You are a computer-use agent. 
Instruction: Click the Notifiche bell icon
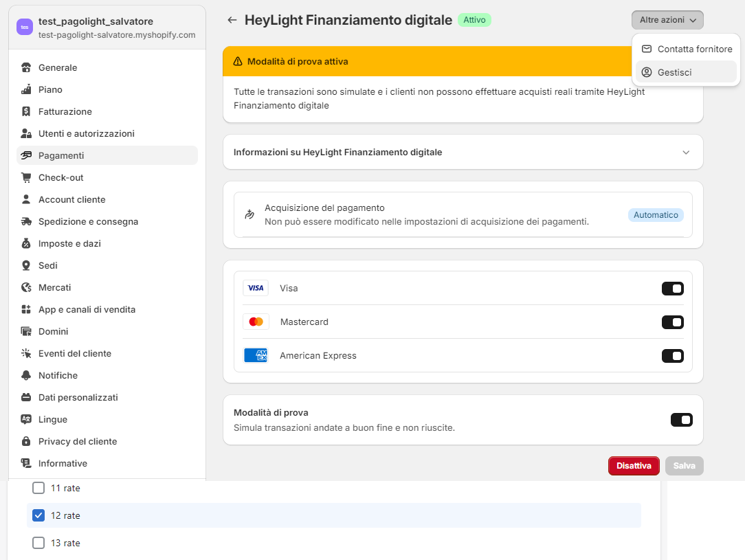point(26,375)
